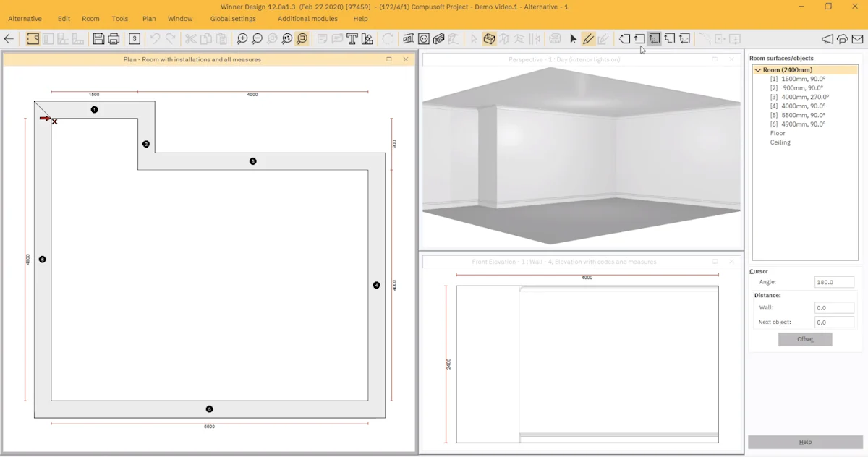Select wall [1] 1500mm, 90.0° in the tree
868x457 pixels.
pyautogui.click(x=798, y=79)
